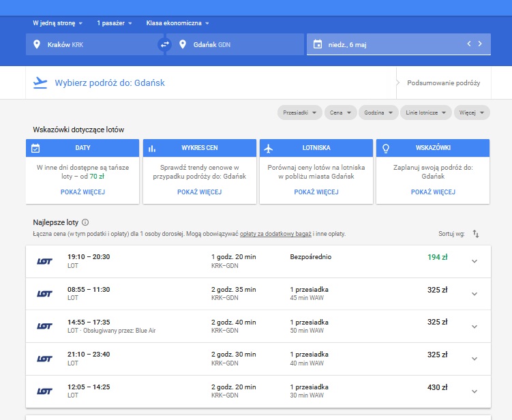Open the Cena filter
The height and width of the screenshot is (420, 512).
[x=341, y=112]
